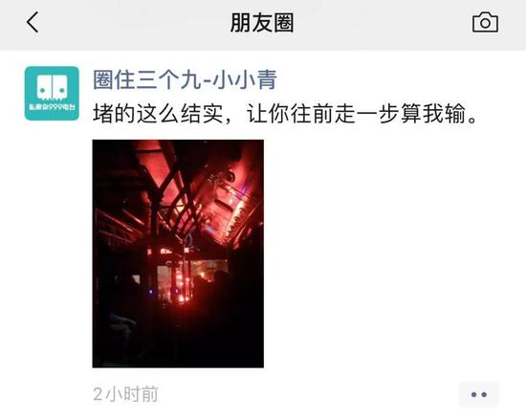526x420 pixels.
Task: Tap the back chevron beside 朋友圈
Action: 33,22
